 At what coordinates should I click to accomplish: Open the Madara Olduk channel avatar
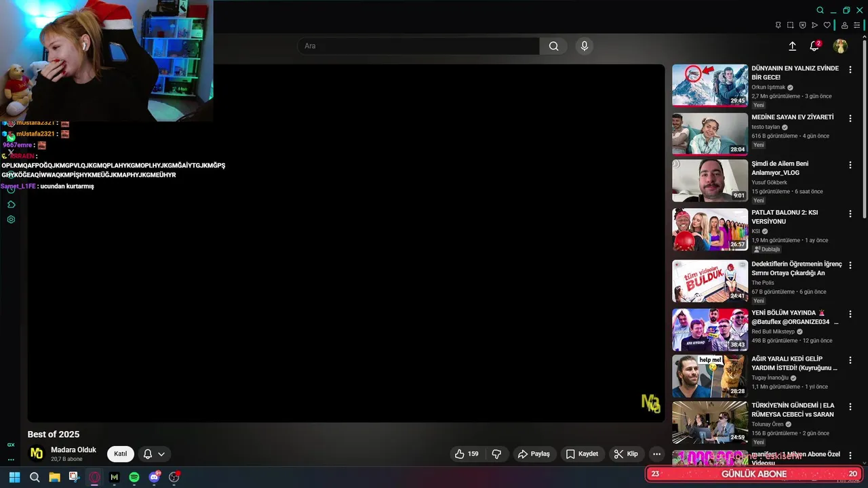[37, 453]
